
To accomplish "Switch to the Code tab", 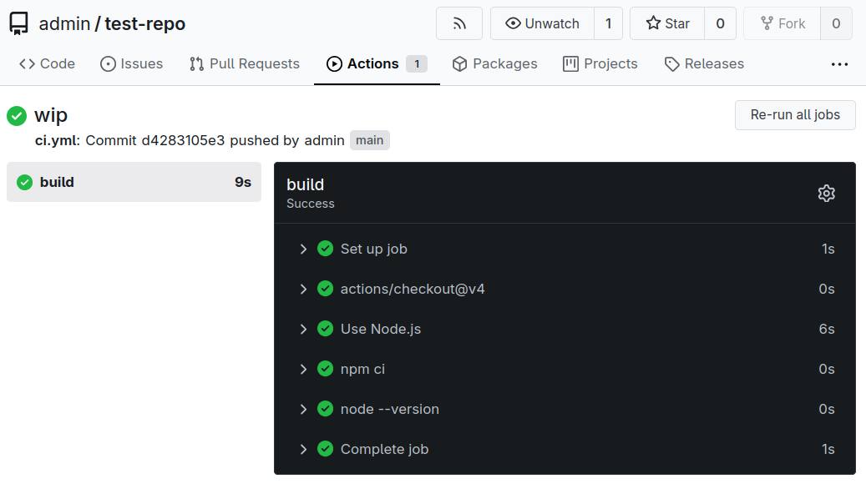I will click(x=47, y=63).
